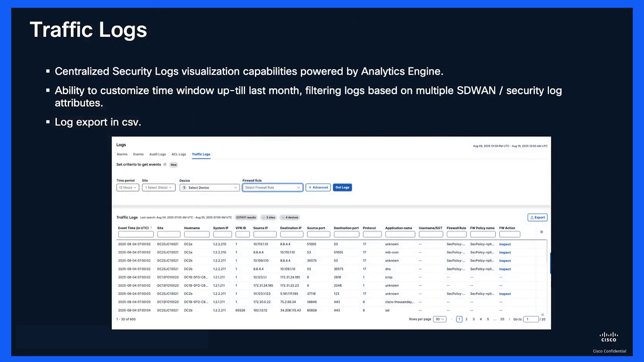Image resolution: width=644 pixels, height=362 pixels.
Task: Go to the next results page arrow
Action: 509,319
